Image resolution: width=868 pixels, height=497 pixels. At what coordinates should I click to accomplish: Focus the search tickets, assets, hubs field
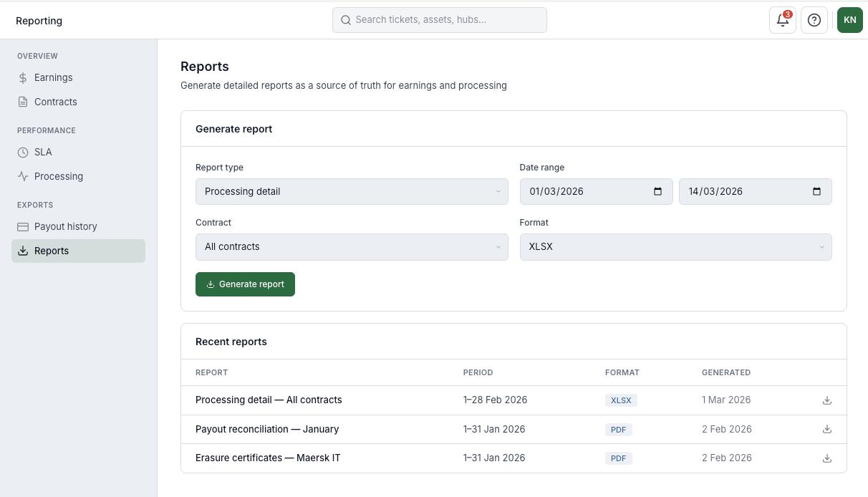(x=440, y=20)
